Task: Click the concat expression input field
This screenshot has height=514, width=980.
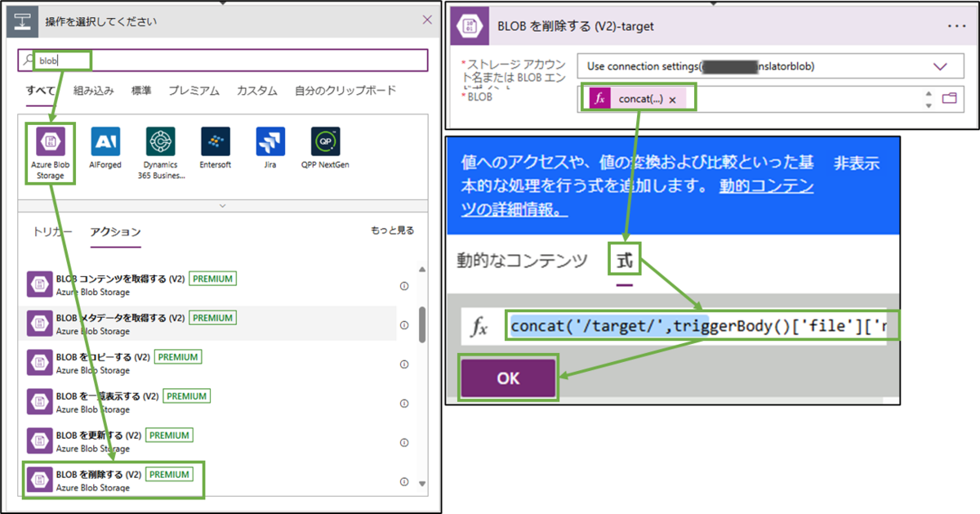Action: pos(701,327)
